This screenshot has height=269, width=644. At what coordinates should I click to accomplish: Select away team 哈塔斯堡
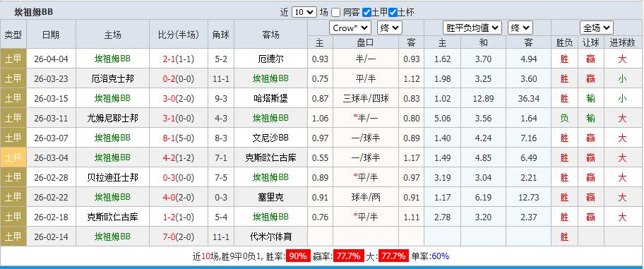[270, 99]
